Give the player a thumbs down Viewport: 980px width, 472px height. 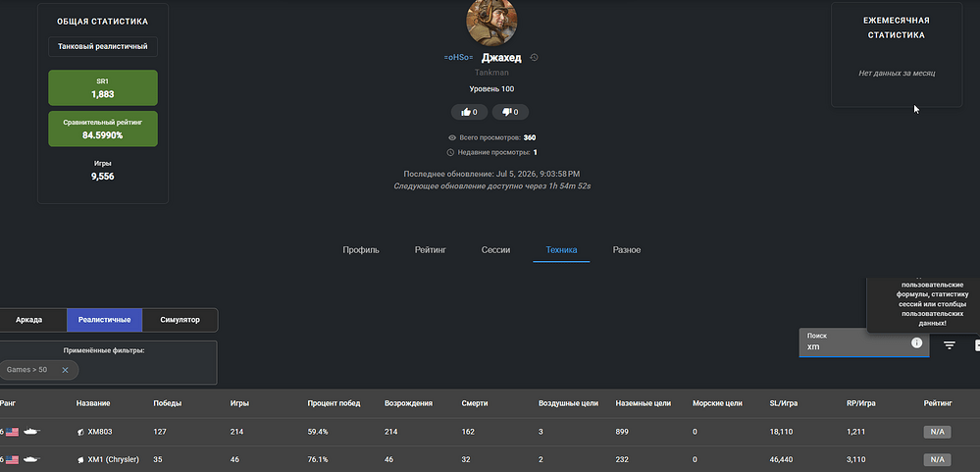tap(510, 112)
